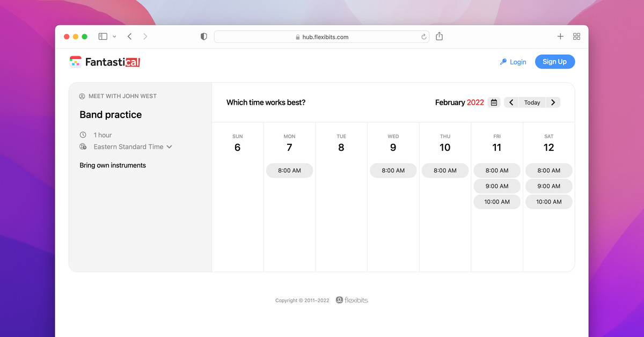Click the Sign Up button

554,62
